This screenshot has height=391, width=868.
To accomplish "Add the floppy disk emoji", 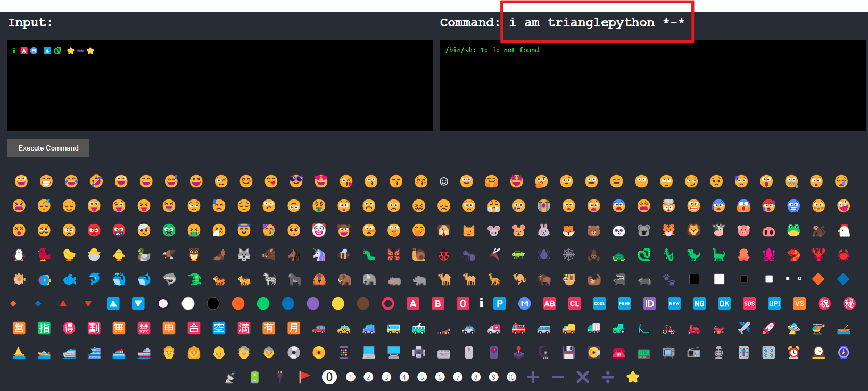I will pyautogui.click(x=568, y=352).
